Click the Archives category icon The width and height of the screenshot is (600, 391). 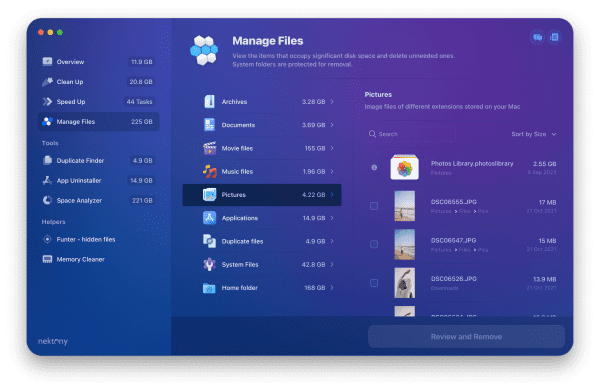coord(209,101)
